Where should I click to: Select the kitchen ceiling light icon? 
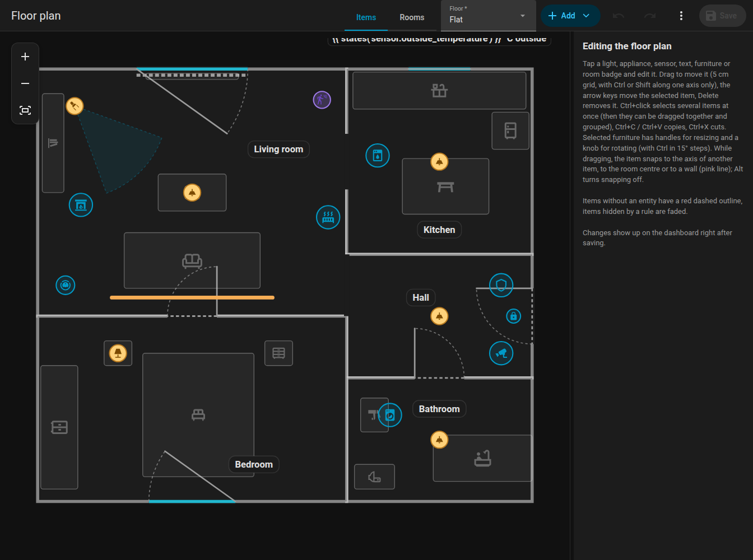click(x=439, y=162)
